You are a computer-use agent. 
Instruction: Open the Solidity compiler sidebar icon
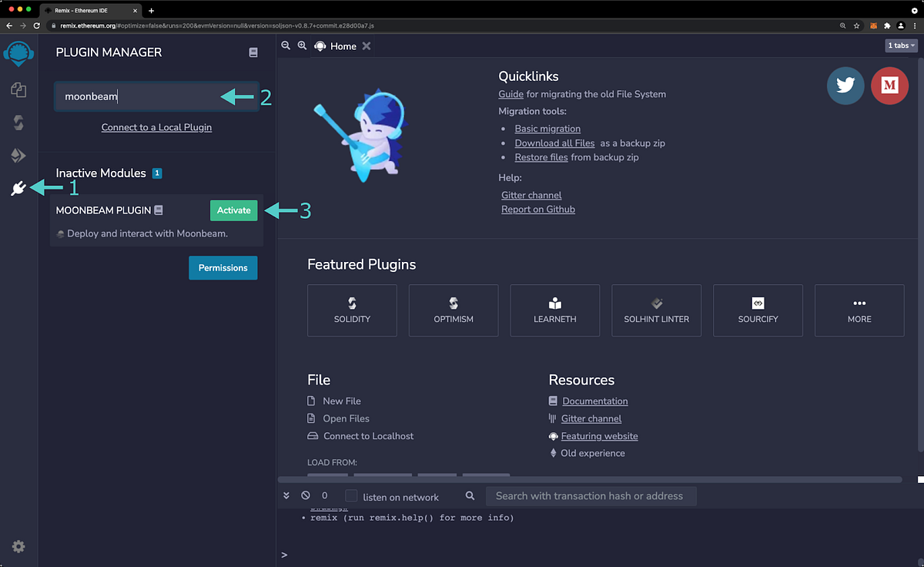18,122
